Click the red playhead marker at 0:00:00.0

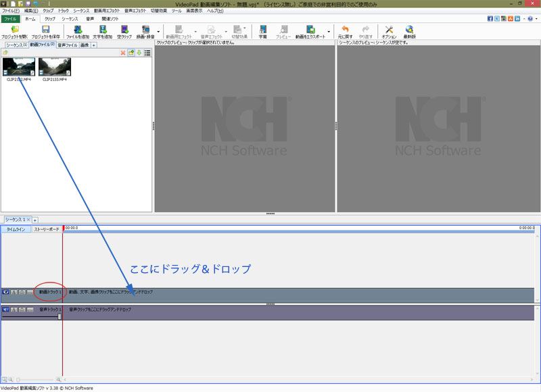pos(64,228)
